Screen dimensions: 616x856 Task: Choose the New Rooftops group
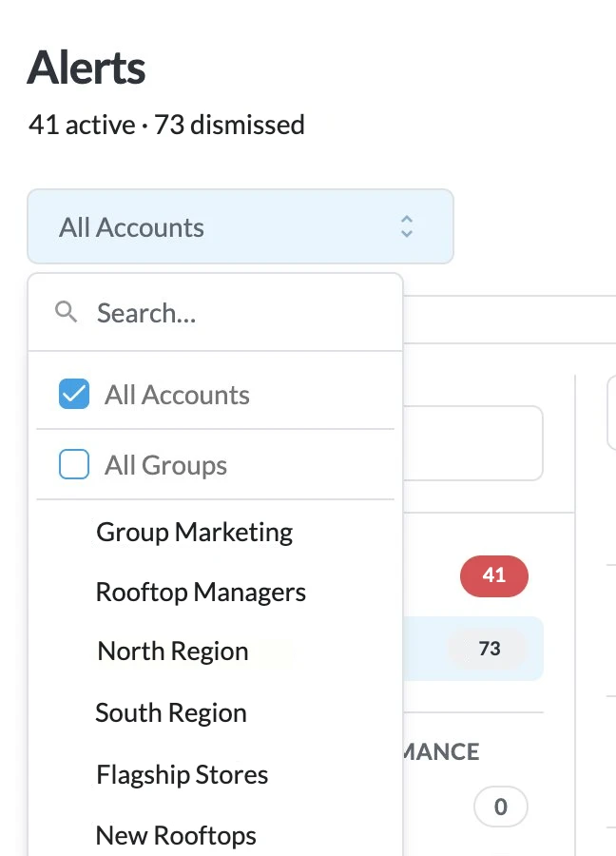click(x=176, y=835)
